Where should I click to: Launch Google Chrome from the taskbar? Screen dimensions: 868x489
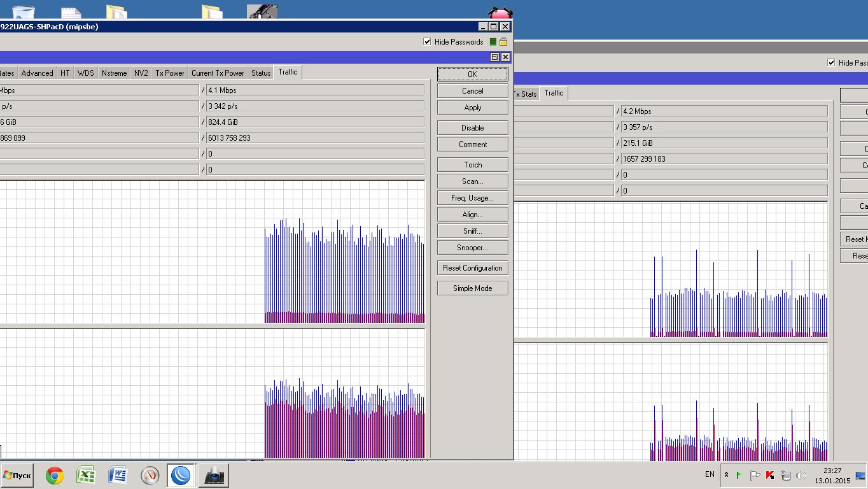55,475
